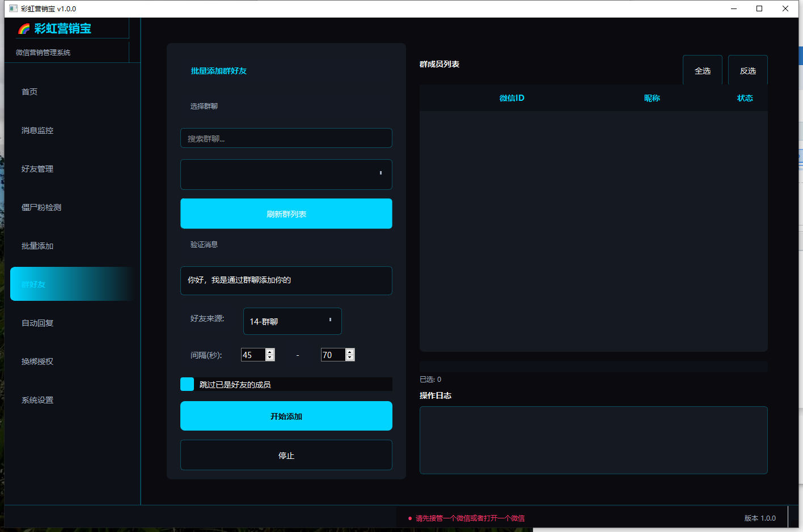Toggle skip existing friends checkbox
Screen dimensions: 803x532
point(187,384)
